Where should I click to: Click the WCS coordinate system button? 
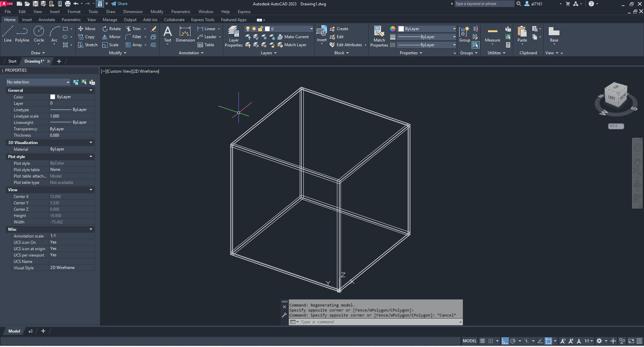616,126
